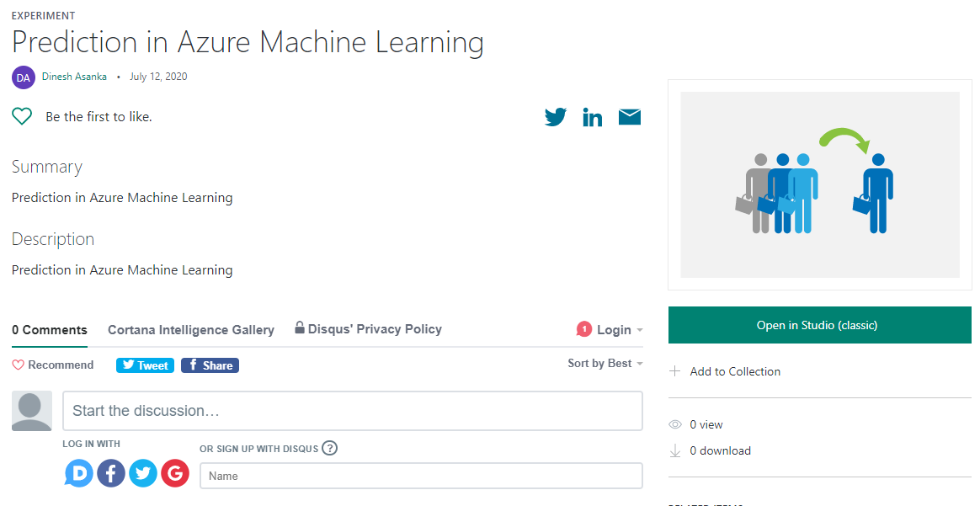Share experiment via Twitter bird icon
This screenshot has width=980, height=506.
(x=556, y=117)
